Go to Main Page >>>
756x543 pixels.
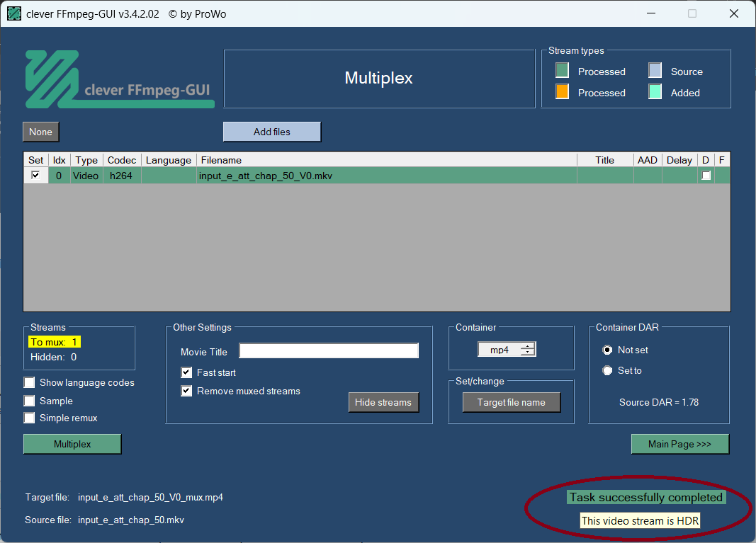click(x=679, y=444)
